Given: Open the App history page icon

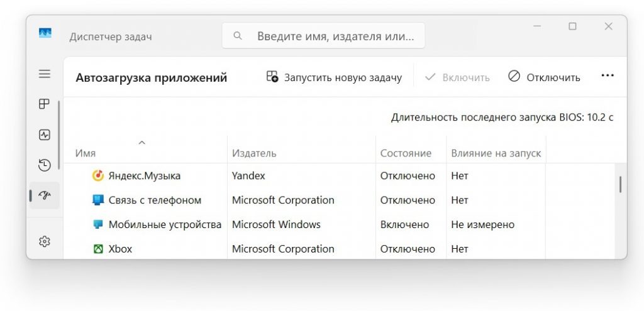Looking at the screenshot, I should click(45, 165).
